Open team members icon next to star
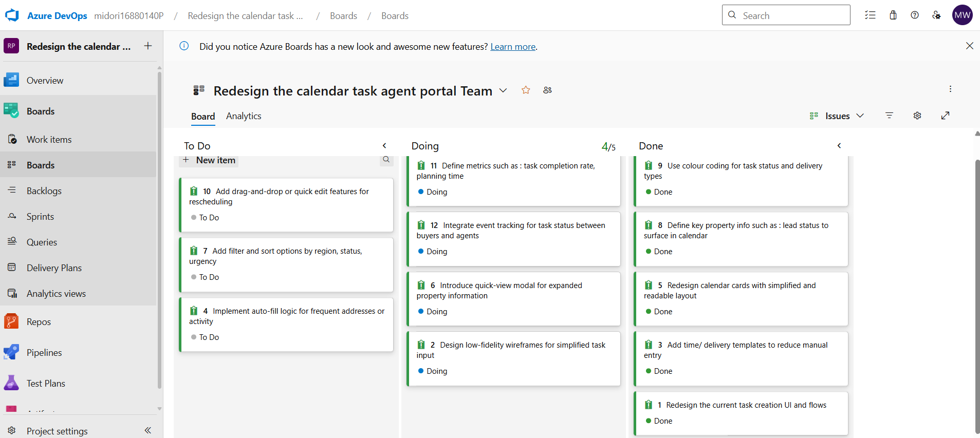Image resolution: width=980 pixels, height=438 pixels. tap(547, 90)
